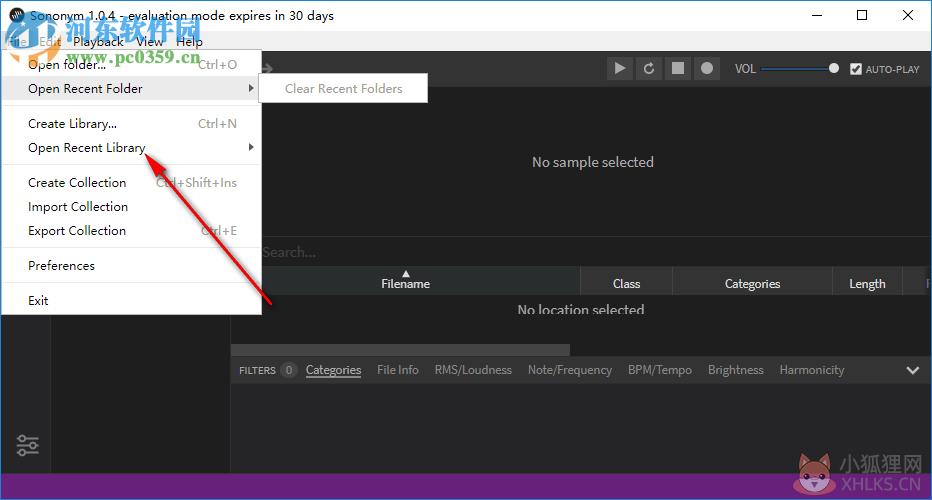Open Preferences from the File menu

(x=131, y=265)
